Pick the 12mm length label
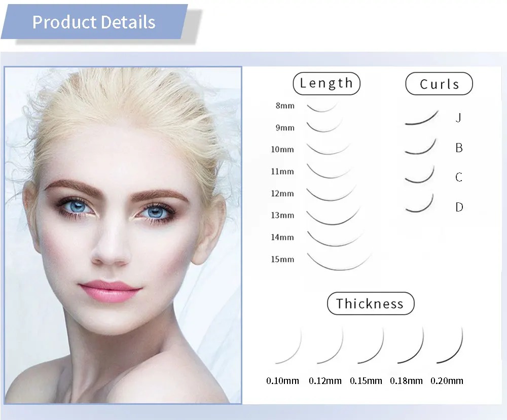Viewport: 507px width, 420px height. point(282,193)
